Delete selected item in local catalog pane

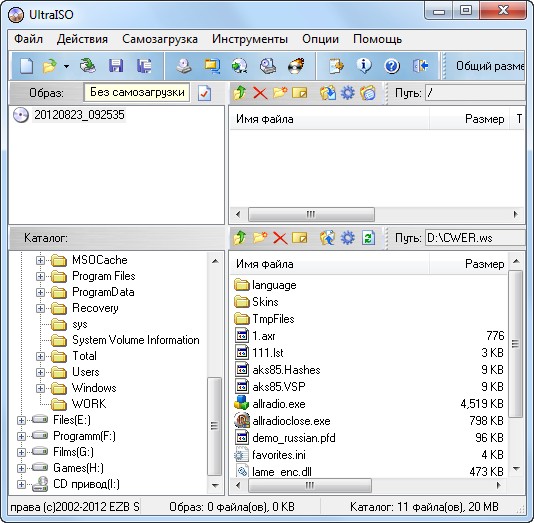tap(280, 238)
